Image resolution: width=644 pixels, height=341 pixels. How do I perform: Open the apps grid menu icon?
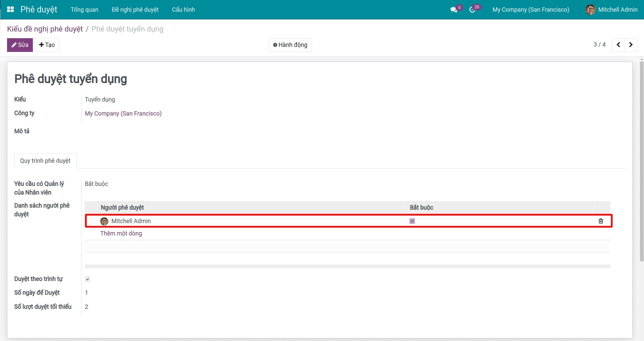(x=10, y=9)
